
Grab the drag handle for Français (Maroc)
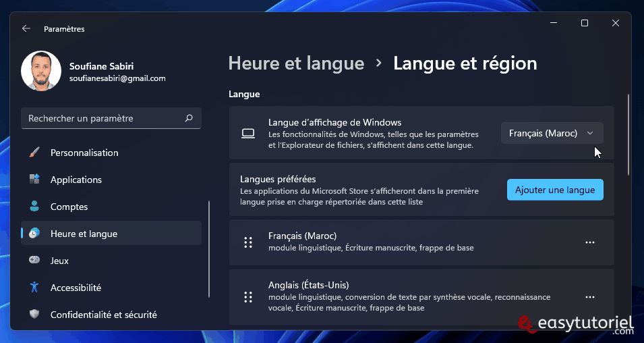pyautogui.click(x=248, y=242)
